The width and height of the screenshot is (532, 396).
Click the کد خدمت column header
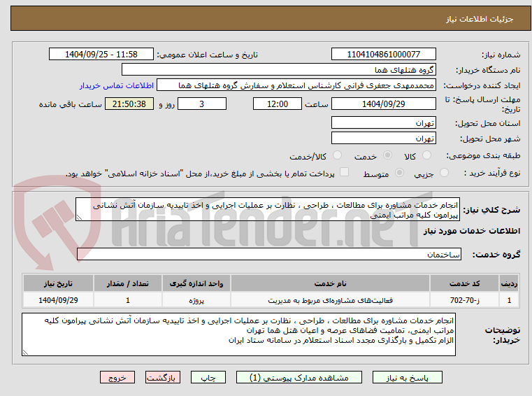464,283
